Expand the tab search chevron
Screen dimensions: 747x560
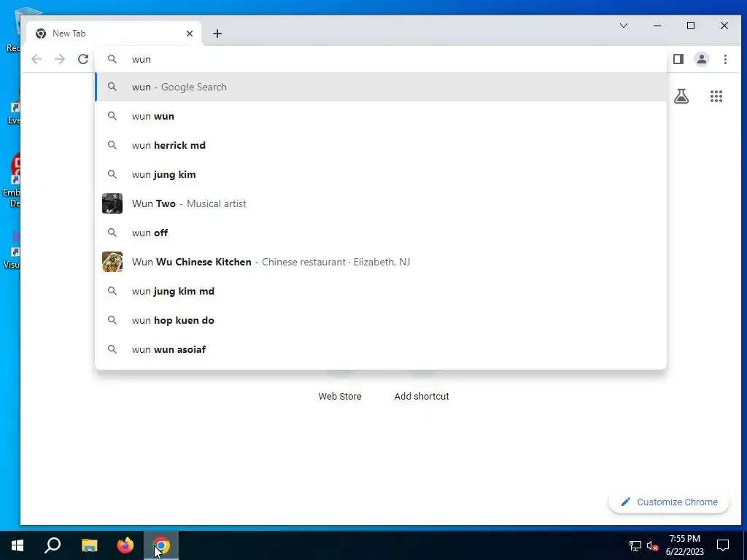click(x=624, y=26)
